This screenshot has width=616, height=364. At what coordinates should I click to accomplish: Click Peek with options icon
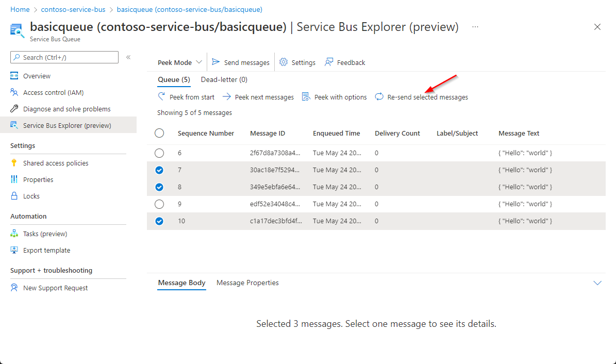tap(306, 97)
